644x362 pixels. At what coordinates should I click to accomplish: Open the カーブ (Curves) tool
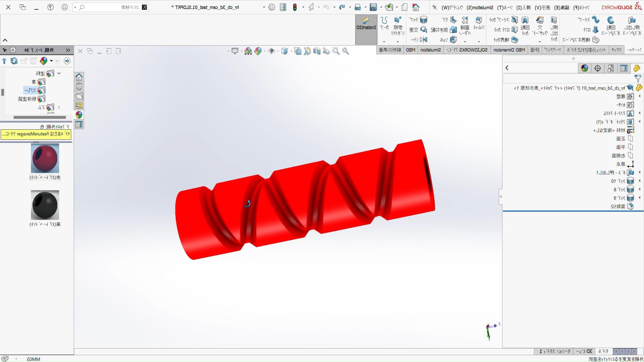(x=384, y=23)
